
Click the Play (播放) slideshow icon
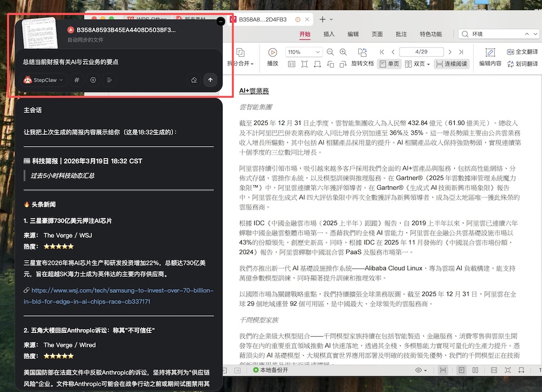pyautogui.click(x=273, y=53)
